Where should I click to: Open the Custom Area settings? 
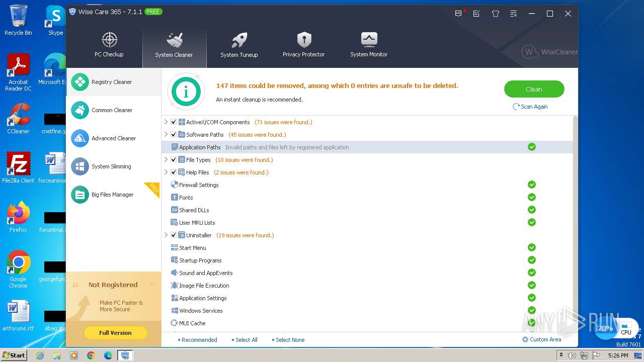click(x=541, y=339)
